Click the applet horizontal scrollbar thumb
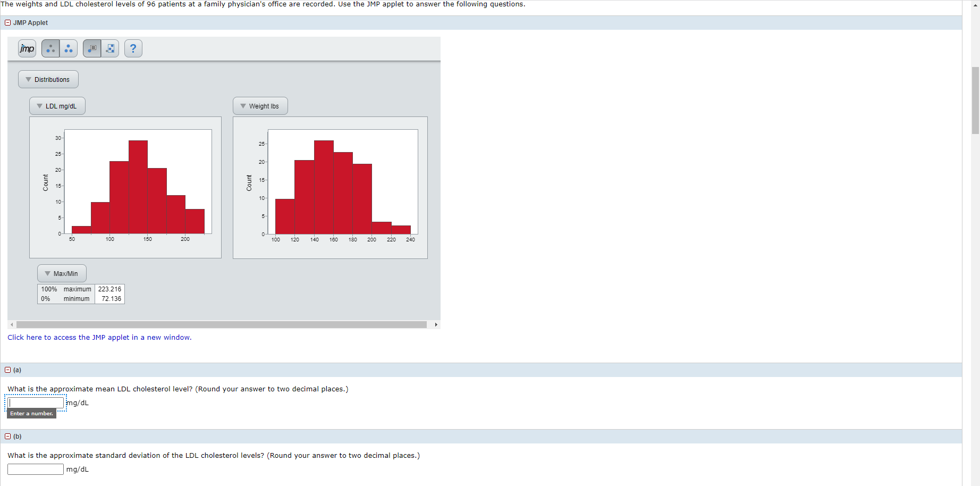Image resolution: width=980 pixels, height=486 pixels. (x=222, y=324)
